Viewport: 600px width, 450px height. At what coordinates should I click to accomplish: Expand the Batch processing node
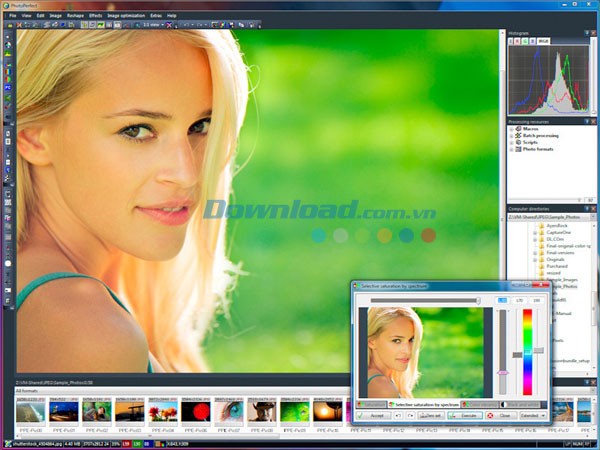[513, 136]
